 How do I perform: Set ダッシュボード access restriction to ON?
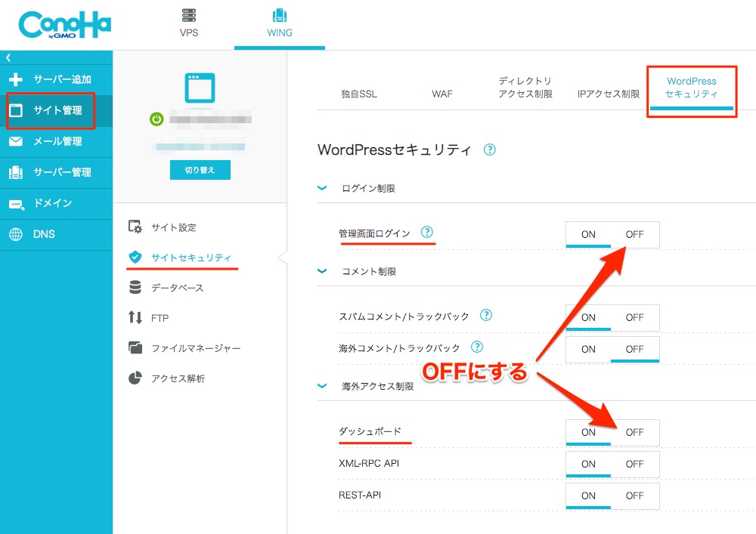[x=588, y=432]
